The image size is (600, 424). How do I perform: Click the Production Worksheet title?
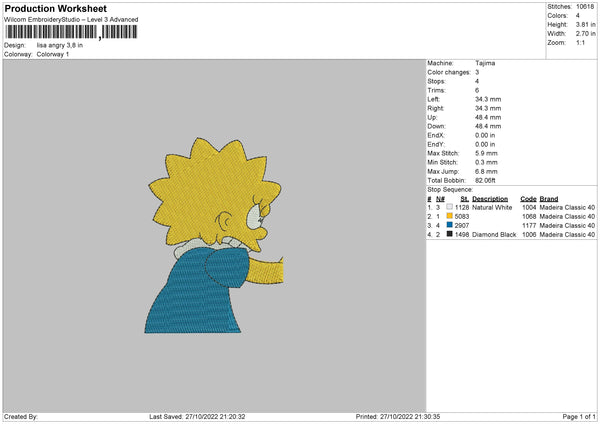pyautogui.click(x=56, y=8)
